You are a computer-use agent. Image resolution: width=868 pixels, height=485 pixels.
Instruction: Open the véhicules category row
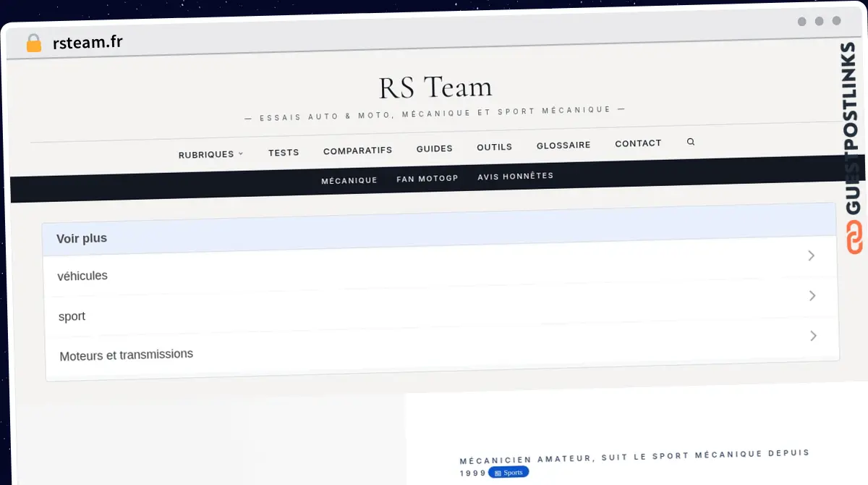tap(441, 266)
